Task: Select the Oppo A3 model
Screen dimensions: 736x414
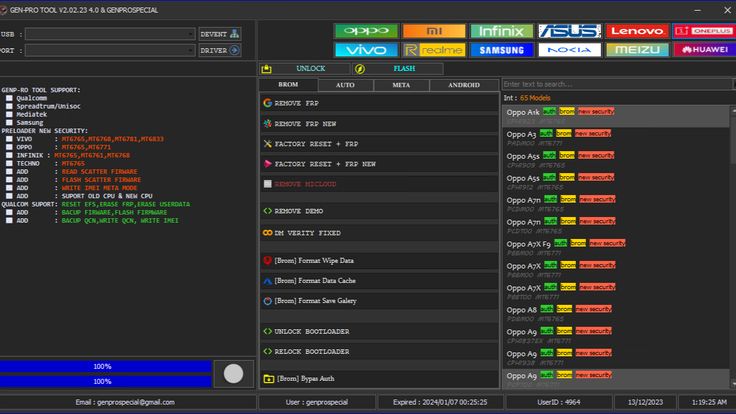Action: click(x=616, y=138)
